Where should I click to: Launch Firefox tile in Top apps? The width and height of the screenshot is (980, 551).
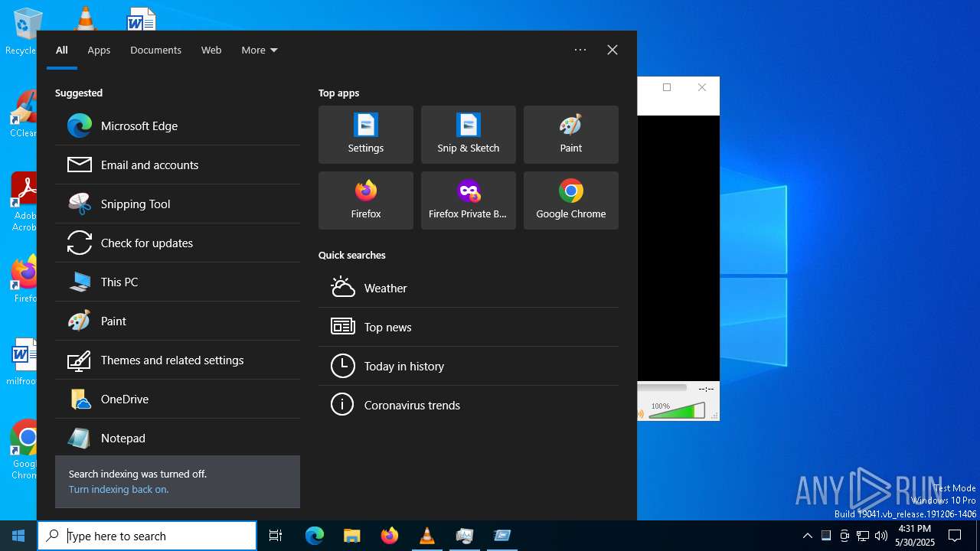pyautogui.click(x=366, y=201)
